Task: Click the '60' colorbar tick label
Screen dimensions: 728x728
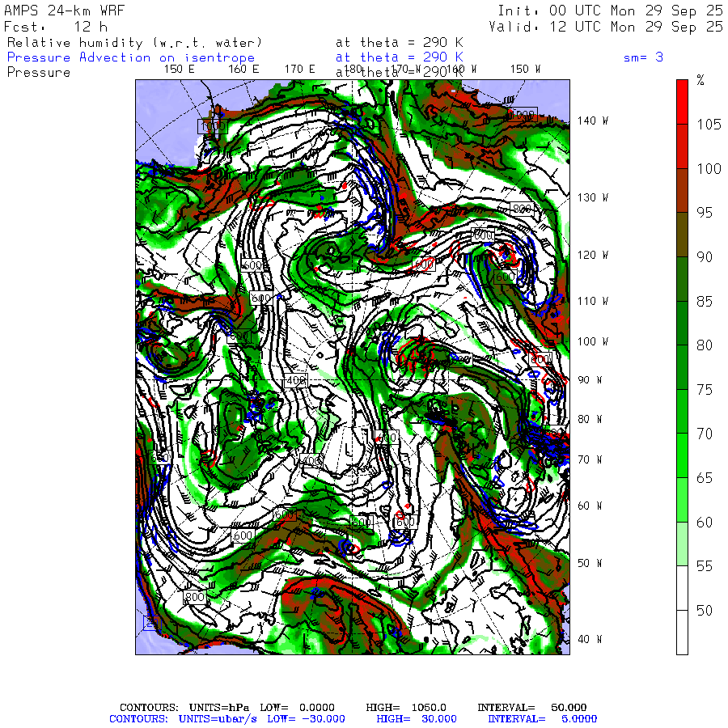Action: [x=705, y=523]
